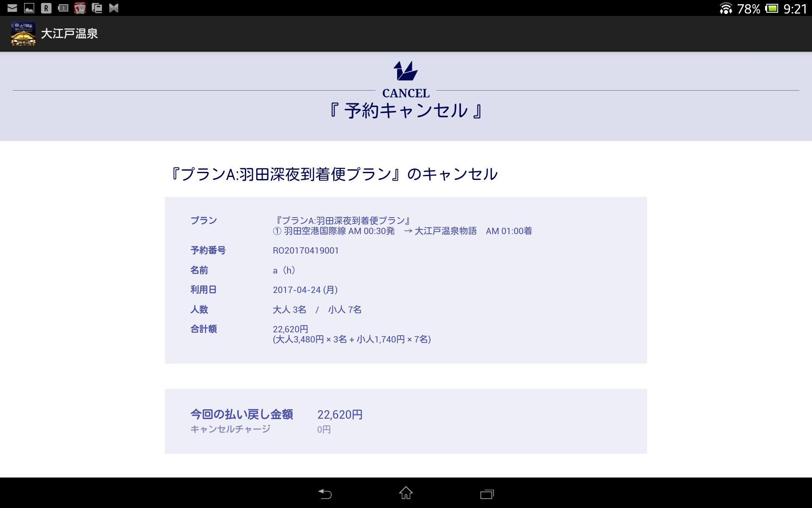Tap the 大江戸温泉 app title
812x508 pixels.
(x=69, y=34)
